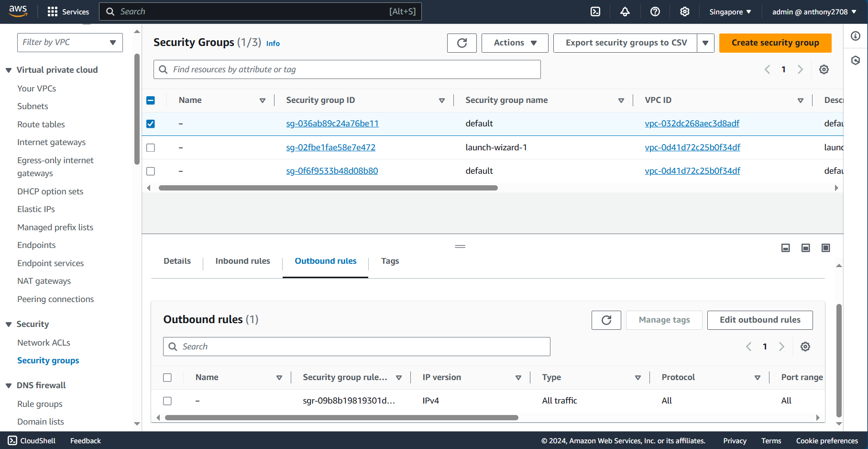This screenshot has width=868, height=449.
Task: Open the help question mark icon
Action: [655, 11]
